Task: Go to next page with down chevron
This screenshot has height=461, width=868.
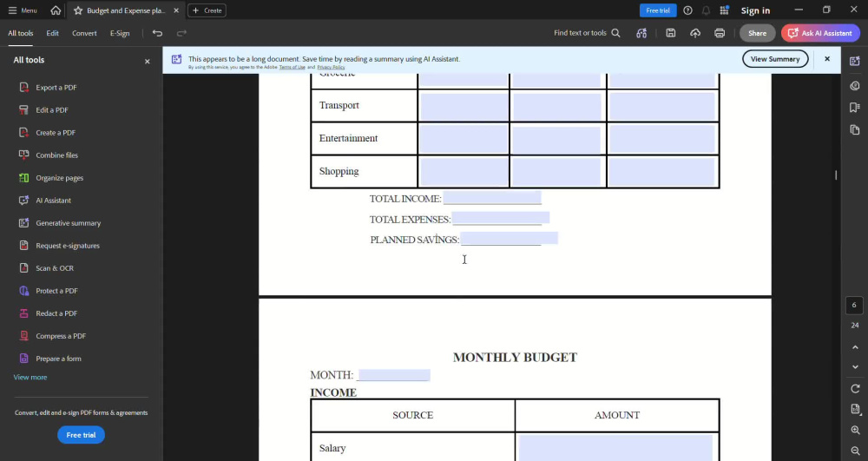Action: point(855,367)
